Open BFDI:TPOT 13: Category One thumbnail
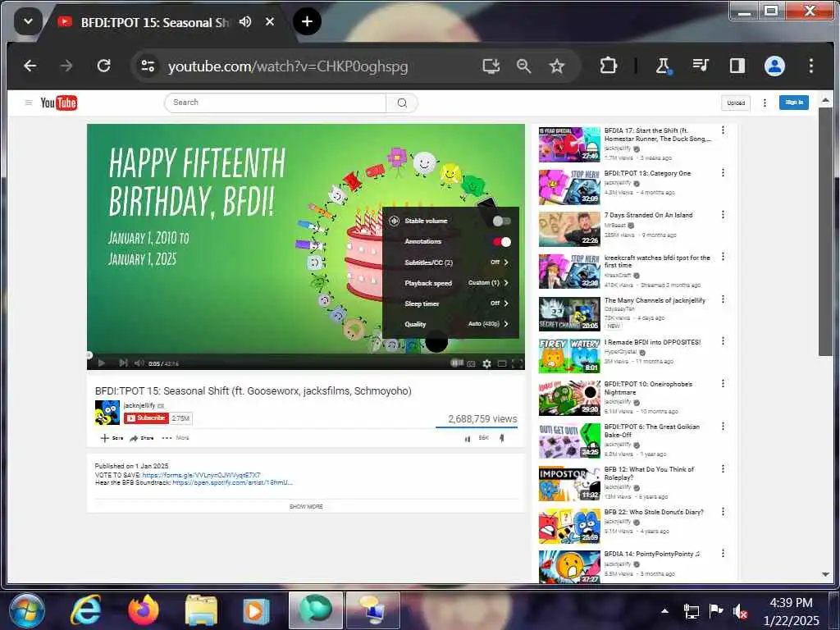The height and width of the screenshot is (630, 840). [569, 187]
